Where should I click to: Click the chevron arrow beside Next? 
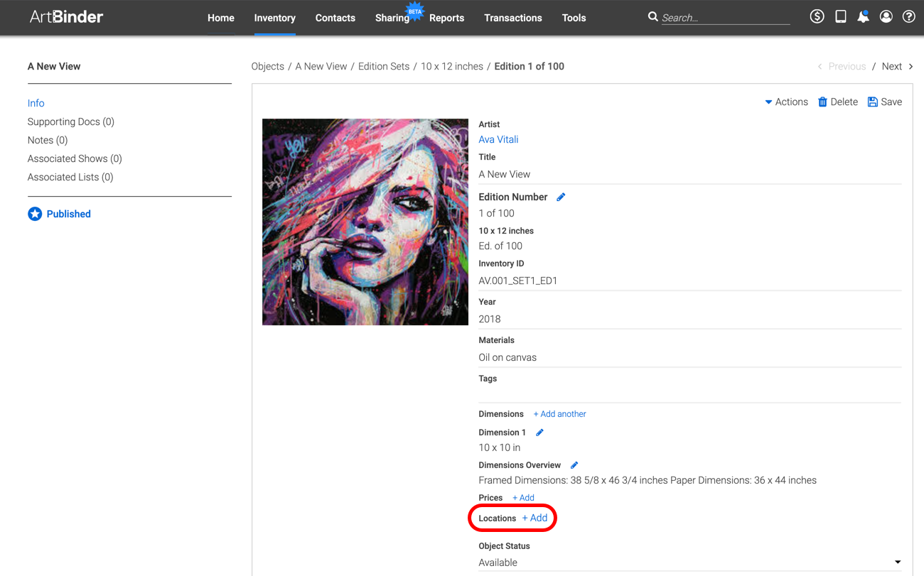pyautogui.click(x=911, y=66)
